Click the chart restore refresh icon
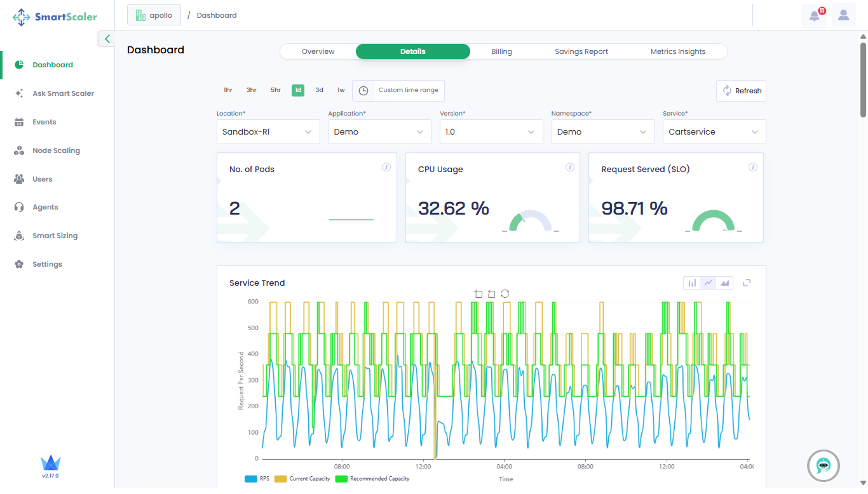868x494 pixels. tap(505, 293)
